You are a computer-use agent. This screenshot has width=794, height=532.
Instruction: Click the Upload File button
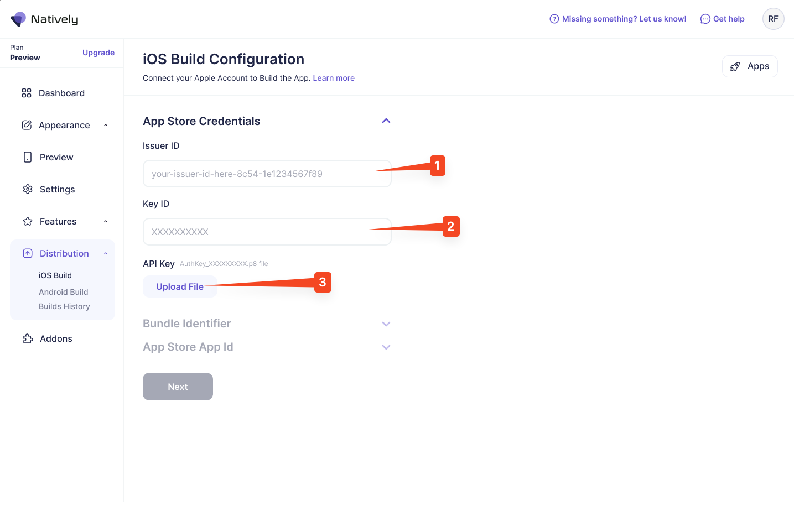179,286
